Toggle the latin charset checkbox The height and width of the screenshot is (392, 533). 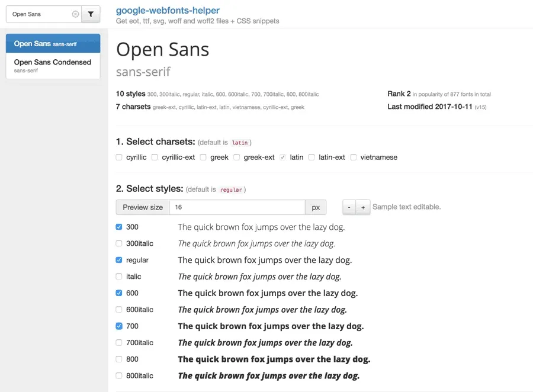[x=282, y=158]
